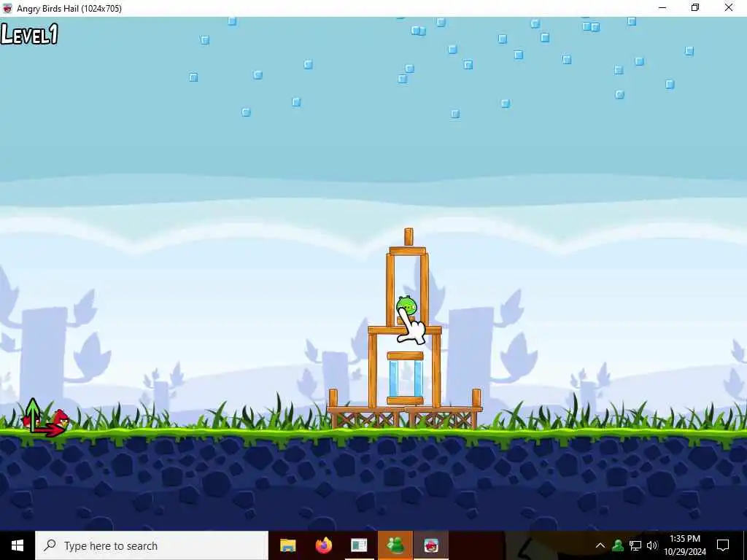This screenshot has height=560, width=747.
Task: Click the 'Type here to search' box
Action: tap(152, 545)
